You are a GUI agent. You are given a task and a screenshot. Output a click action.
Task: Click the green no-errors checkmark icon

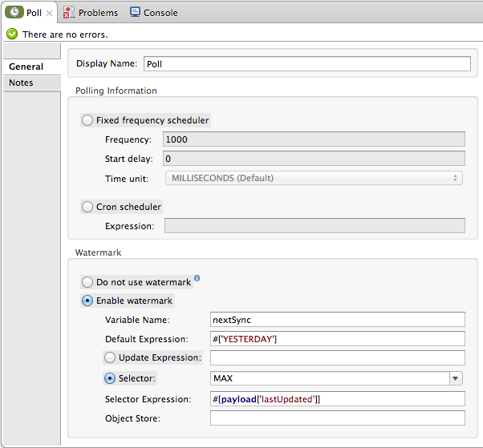click(12, 34)
